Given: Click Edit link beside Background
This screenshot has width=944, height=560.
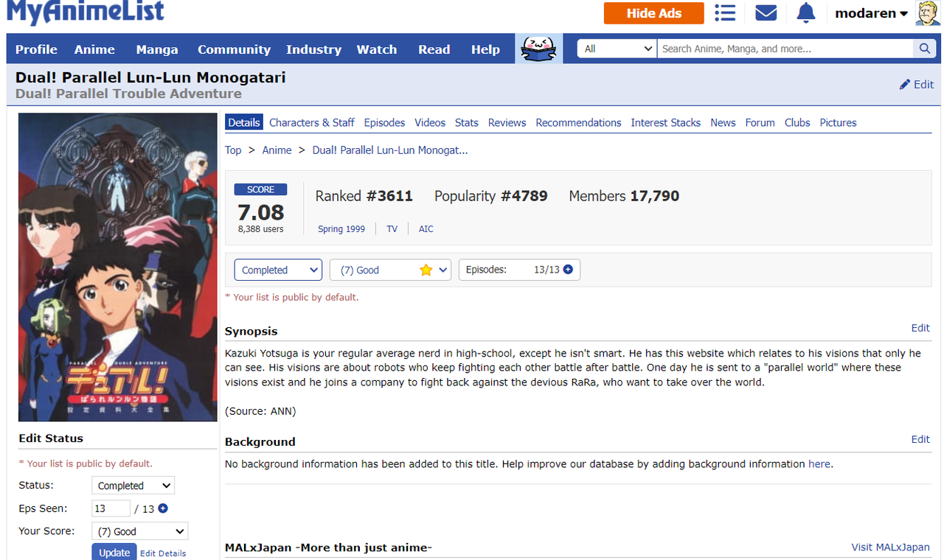Looking at the screenshot, I should [920, 439].
